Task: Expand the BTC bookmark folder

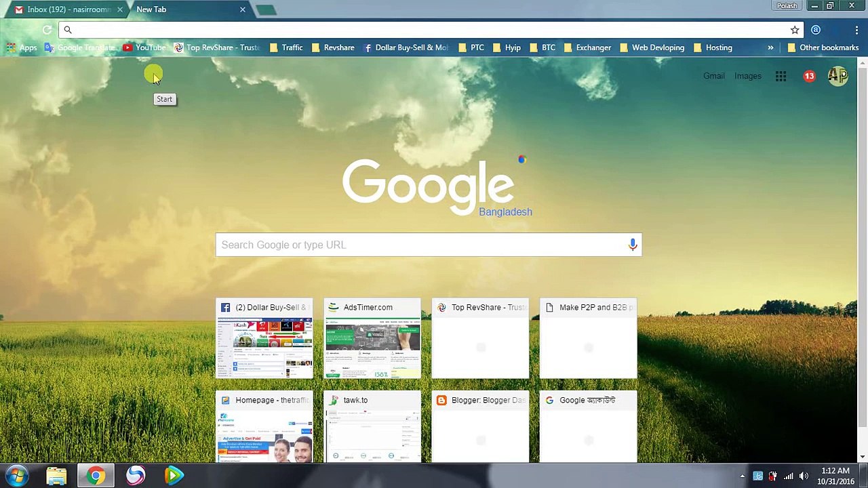Action: click(x=542, y=47)
